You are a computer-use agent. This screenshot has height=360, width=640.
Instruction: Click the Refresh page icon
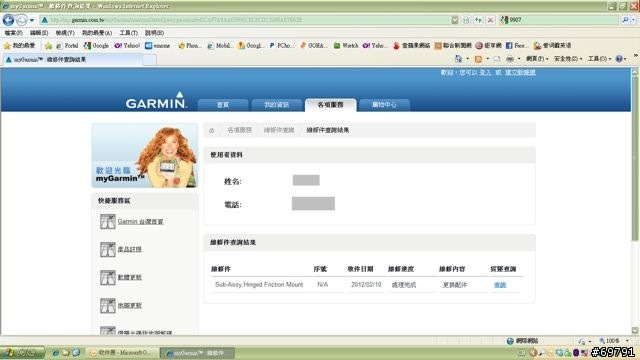click(478, 20)
